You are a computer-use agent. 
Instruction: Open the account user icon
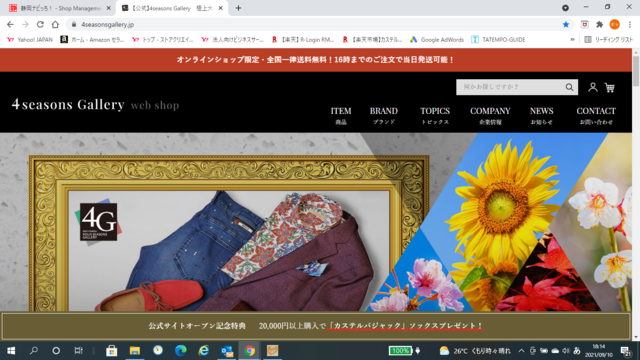click(x=593, y=87)
